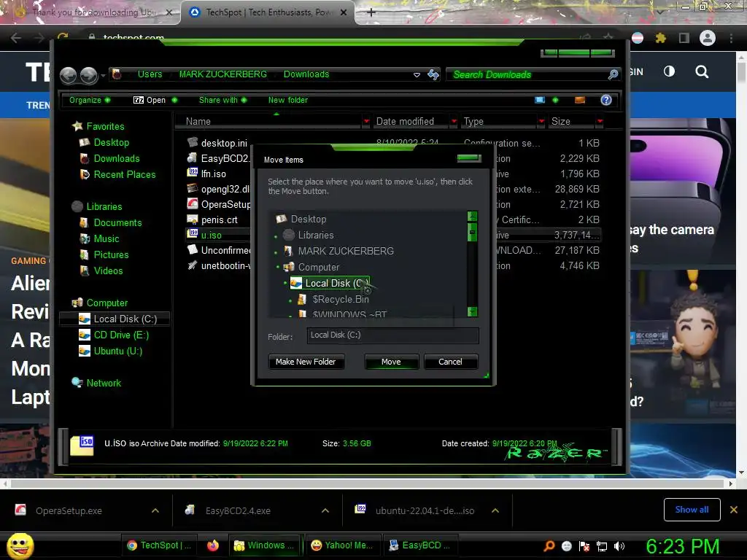This screenshot has width=747, height=560.
Task: Open the Chrome side panel icon
Action: click(684, 38)
